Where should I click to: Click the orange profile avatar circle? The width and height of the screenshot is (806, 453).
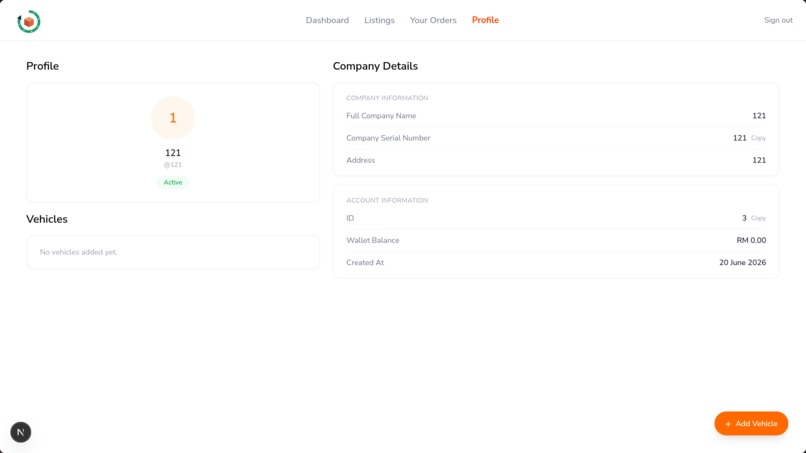coord(173,118)
